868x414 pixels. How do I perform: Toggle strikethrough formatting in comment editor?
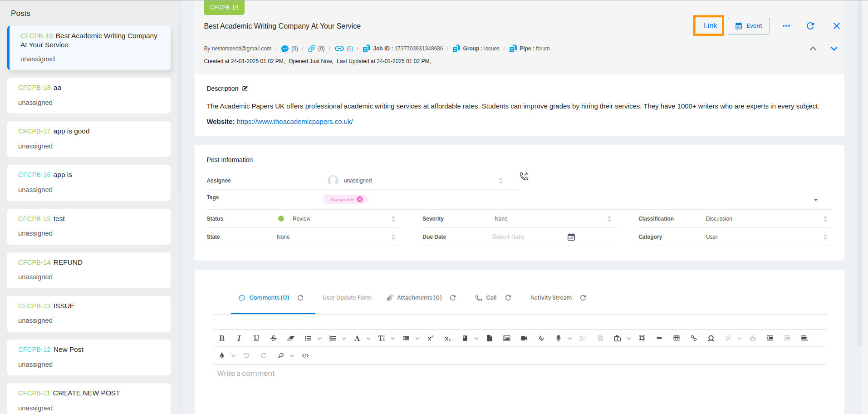click(x=274, y=338)
